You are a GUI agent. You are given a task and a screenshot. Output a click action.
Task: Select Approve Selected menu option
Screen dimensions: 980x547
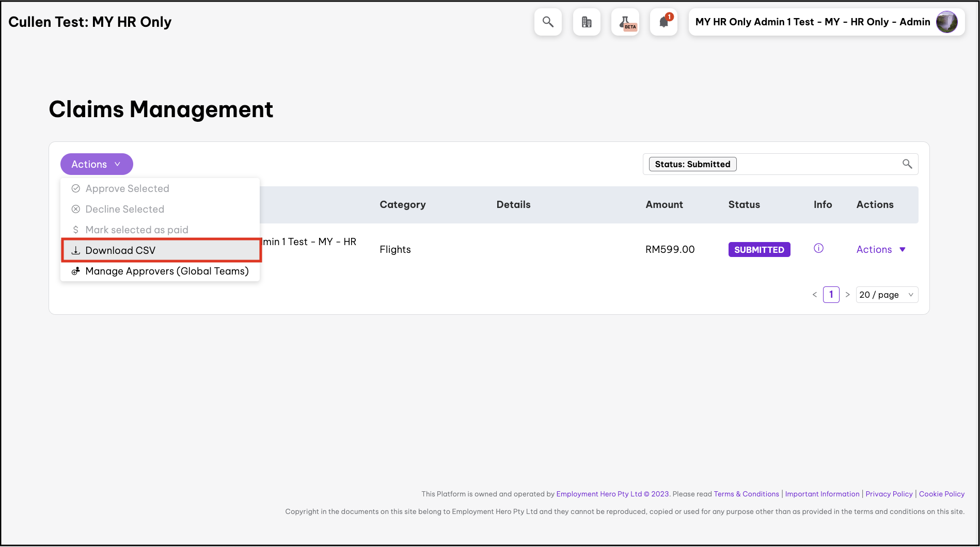click(x=127, y=188)
